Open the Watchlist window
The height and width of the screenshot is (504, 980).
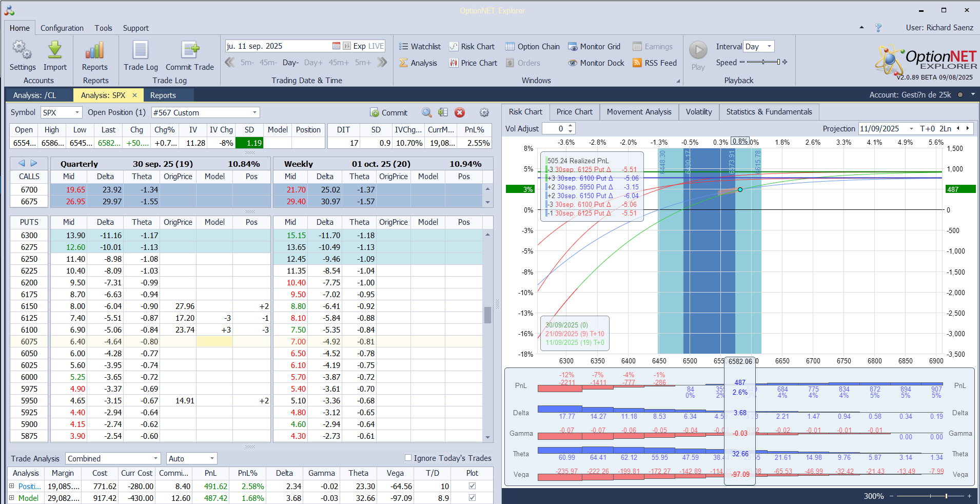pos(420,47)
